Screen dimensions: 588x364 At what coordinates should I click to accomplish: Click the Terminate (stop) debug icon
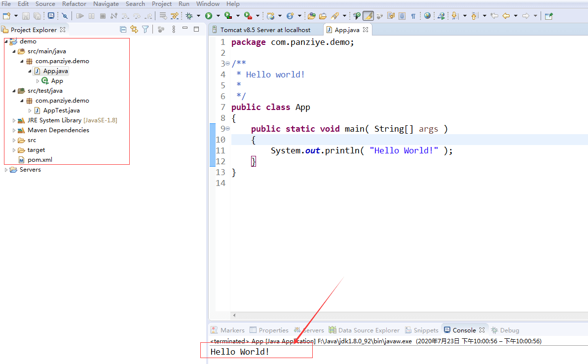(x=103, y=16)
